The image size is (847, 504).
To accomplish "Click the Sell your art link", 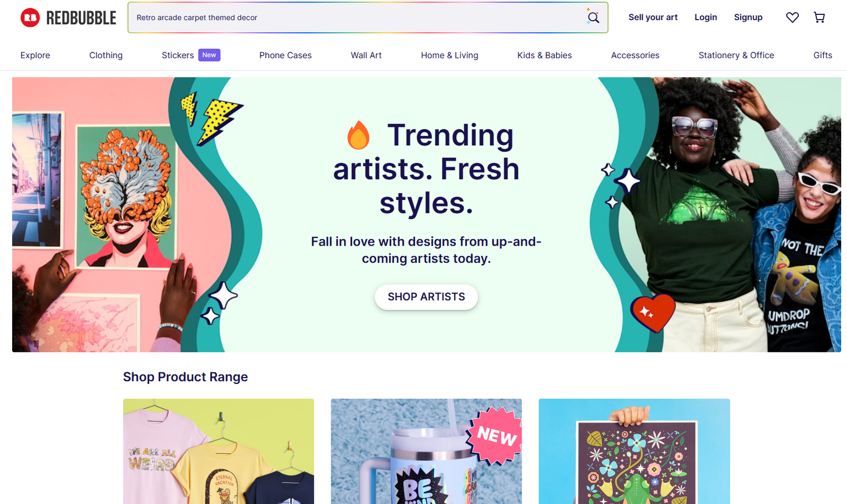I will pyautogui.click(x=653, y=17).
